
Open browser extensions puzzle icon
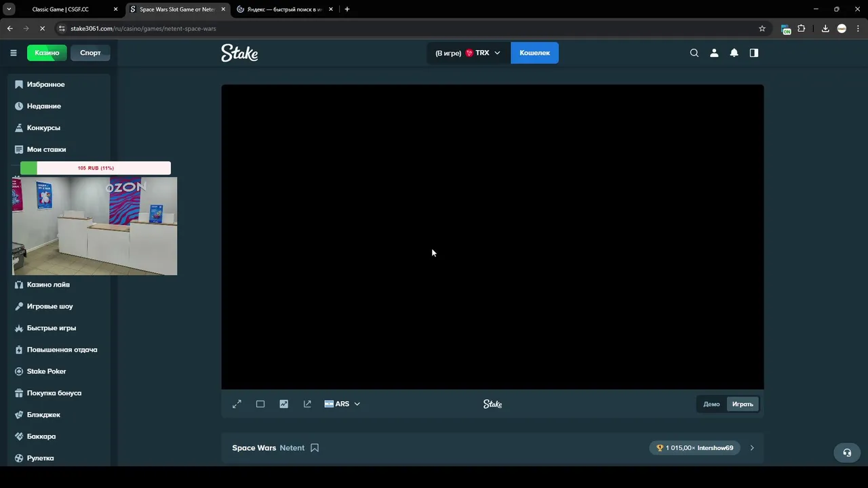(x=802, y=28)
